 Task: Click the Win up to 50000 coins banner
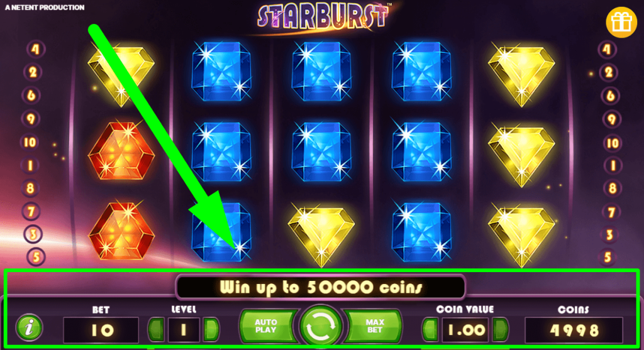[321, 287]
